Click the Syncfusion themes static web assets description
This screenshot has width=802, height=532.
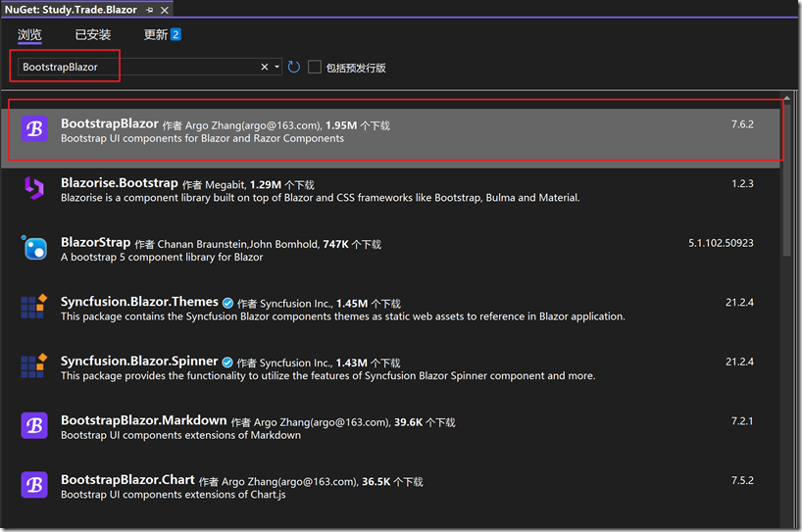tap(343, 316)
